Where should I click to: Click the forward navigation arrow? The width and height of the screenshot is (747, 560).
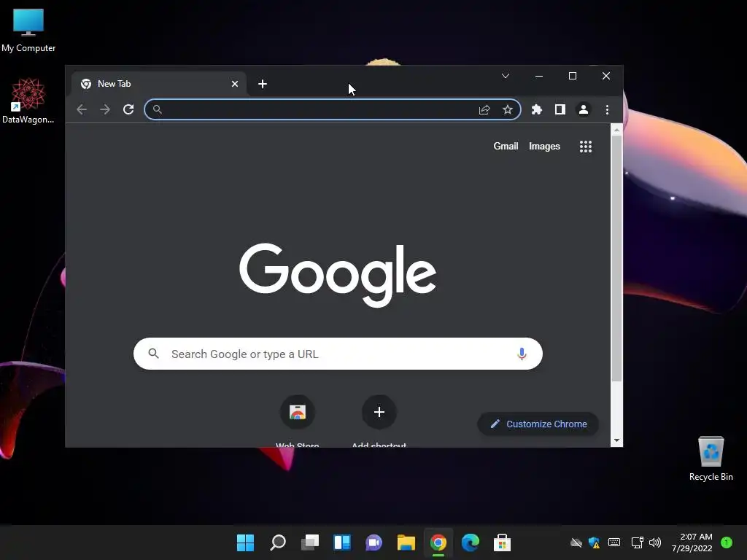[105, 109]
